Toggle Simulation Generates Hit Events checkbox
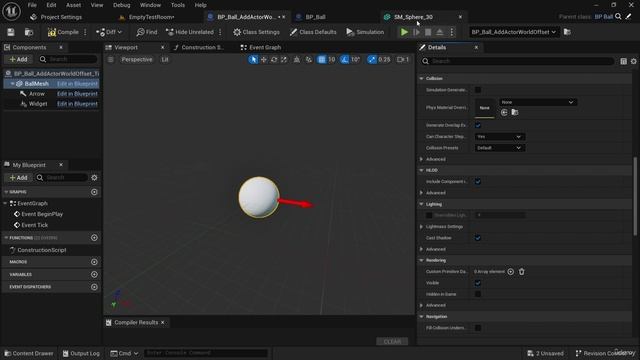 coord(478,90)
